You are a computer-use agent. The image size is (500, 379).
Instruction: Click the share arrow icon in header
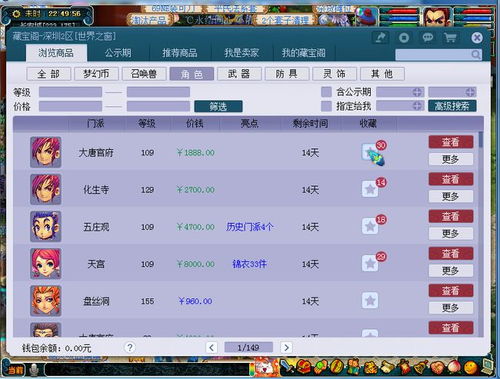[380, 38]
